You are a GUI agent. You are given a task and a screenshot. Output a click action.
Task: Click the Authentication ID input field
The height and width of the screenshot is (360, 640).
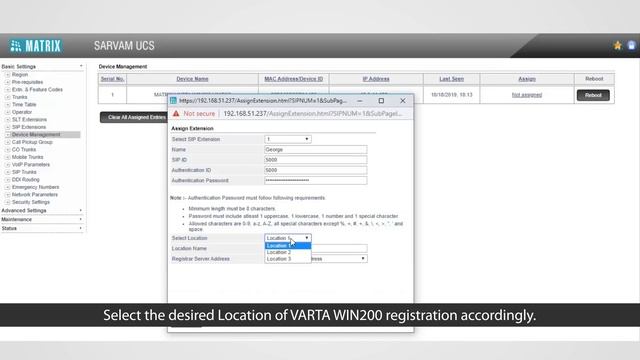click(316, 170)
